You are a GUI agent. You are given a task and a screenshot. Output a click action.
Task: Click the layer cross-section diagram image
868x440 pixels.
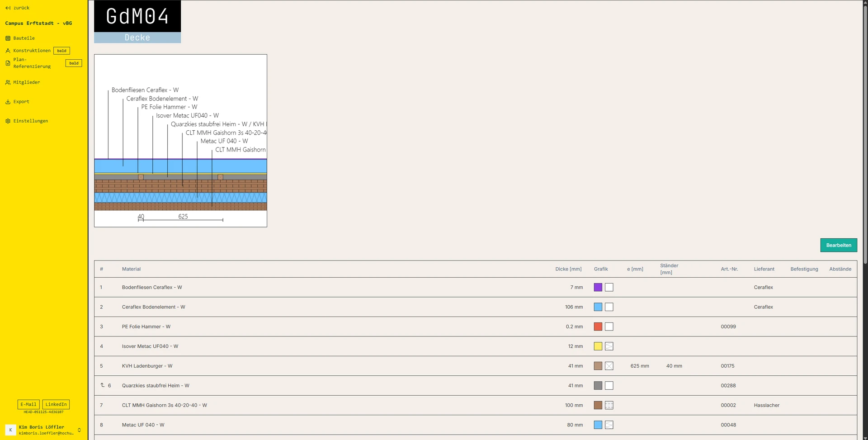(x=180, y=141)
